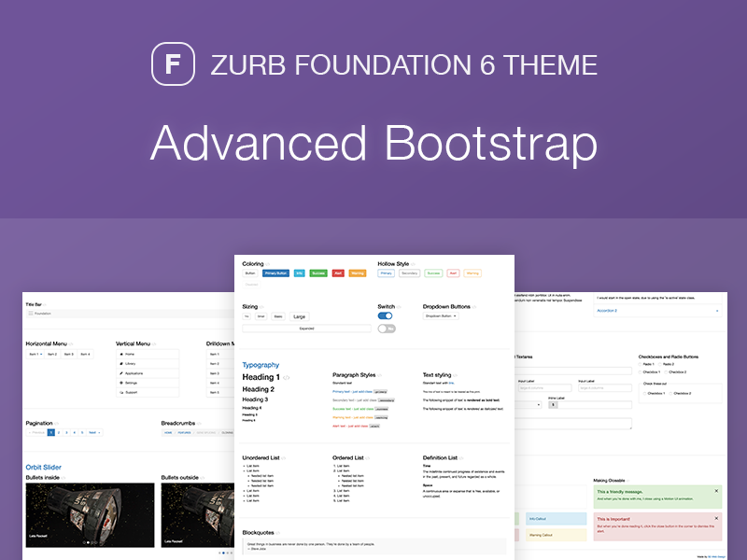This screenshot has height=560, width=747.
Task: Turn off the blue enabled switch
Action: tap(385, 315)
